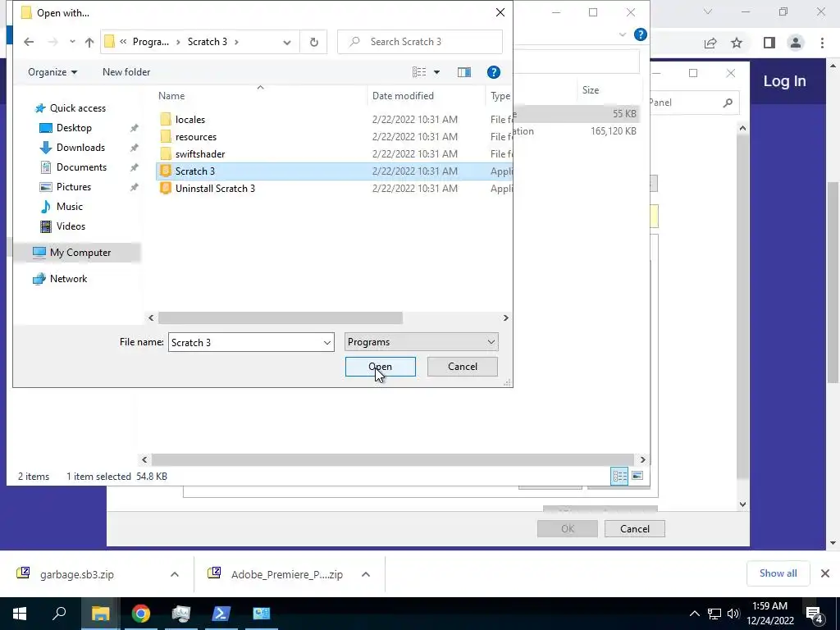Open Chrome's profile avatar
Viewport: 840px width, 630px height.
coord(796,43)
